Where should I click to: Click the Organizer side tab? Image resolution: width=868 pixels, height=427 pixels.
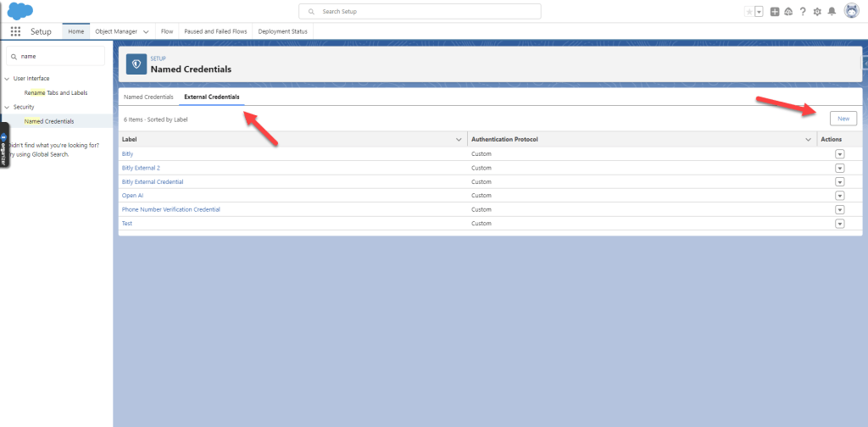4,146
